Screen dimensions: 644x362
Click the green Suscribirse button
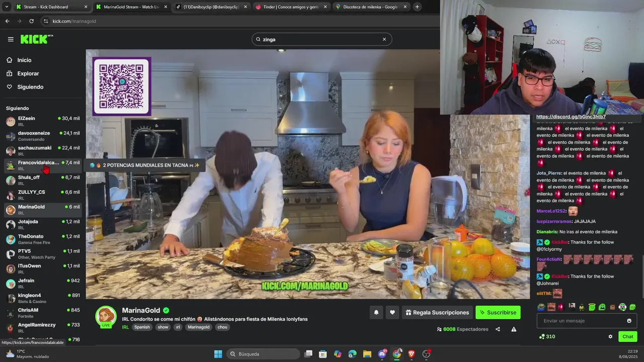click(498, 312)
